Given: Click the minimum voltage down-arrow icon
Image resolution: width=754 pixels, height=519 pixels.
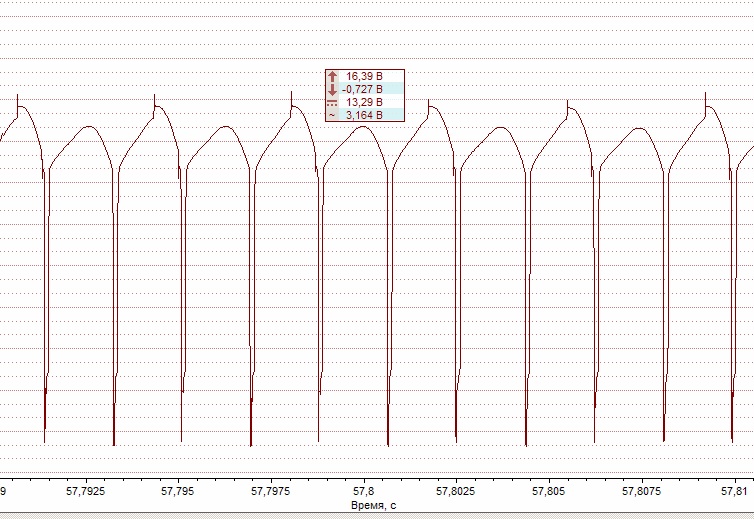Looking at the screenshot, I should pyautogui.click(x=332, y=89).
